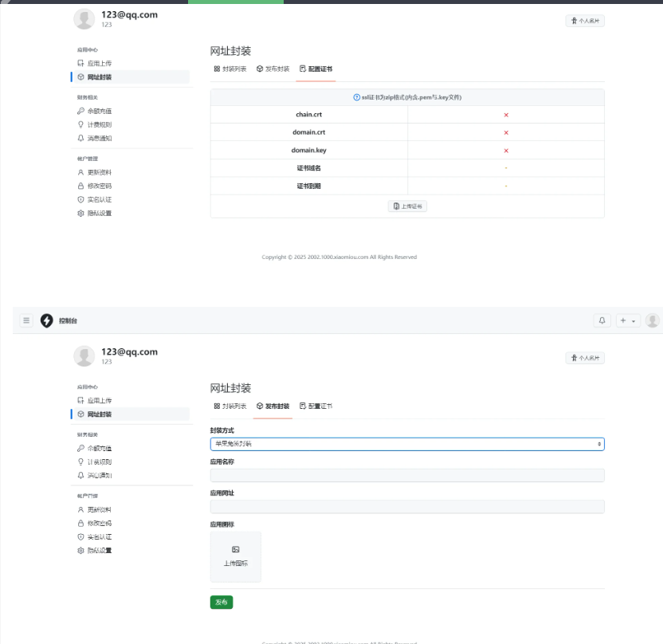This screenshot has width=663, height=644.
Task: Click the lightning bolt logo next to 控制台
Action: (46, 320)
